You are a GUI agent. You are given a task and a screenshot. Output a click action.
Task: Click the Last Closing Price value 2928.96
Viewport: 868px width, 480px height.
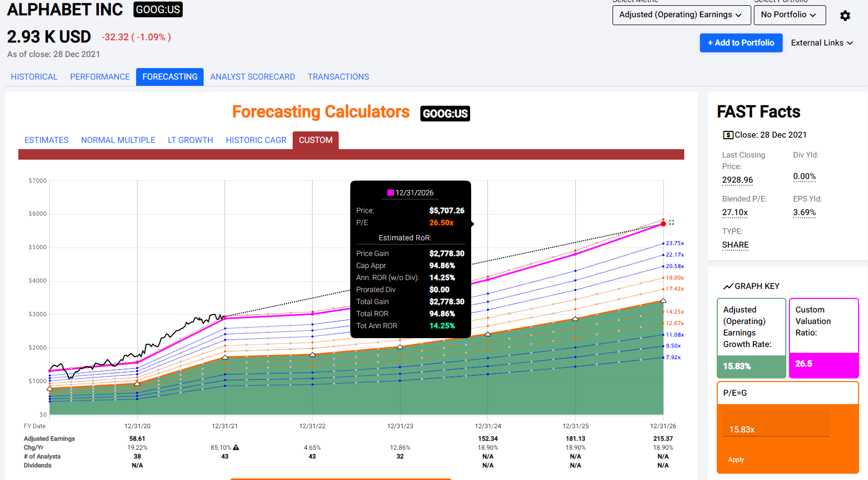[x=737, y=180]
